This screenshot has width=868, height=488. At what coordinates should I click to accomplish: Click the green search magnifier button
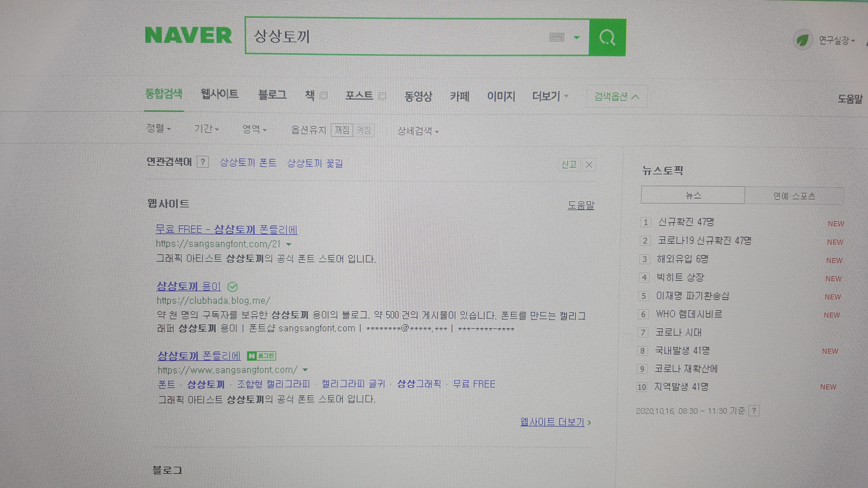pos(607,37)
